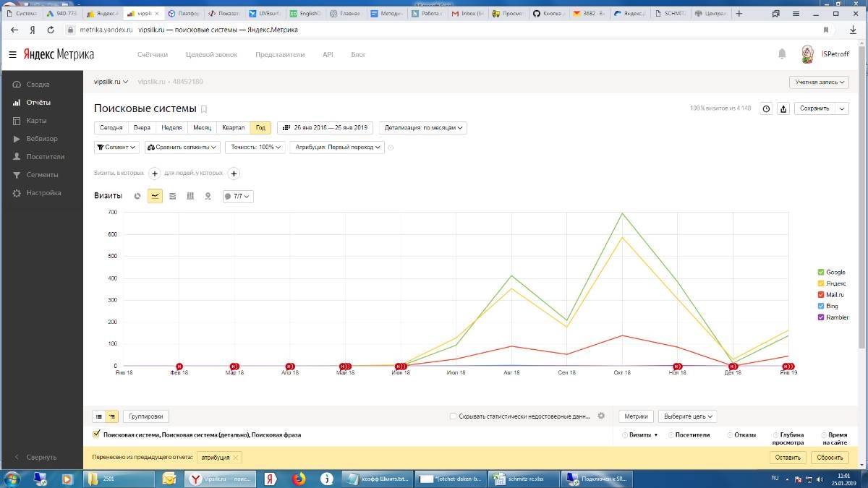
Task: Bookmark the Поисковые системы report
Action: point(204,109)
